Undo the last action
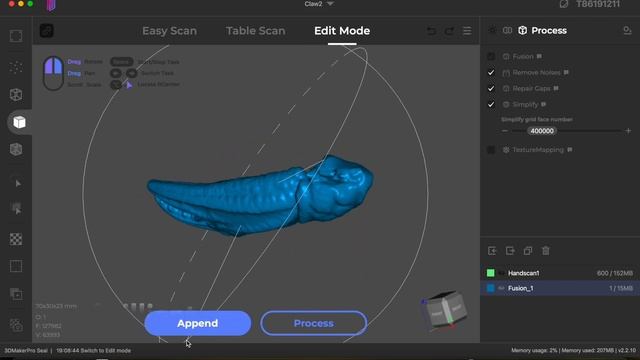Screen dimensions: 640x360 click(431, 31)
